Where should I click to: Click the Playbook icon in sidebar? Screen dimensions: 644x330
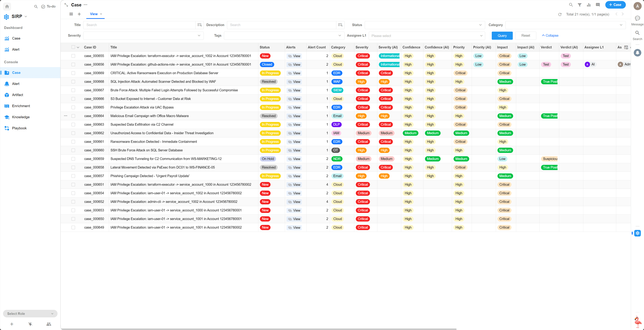tap(7, 128)
